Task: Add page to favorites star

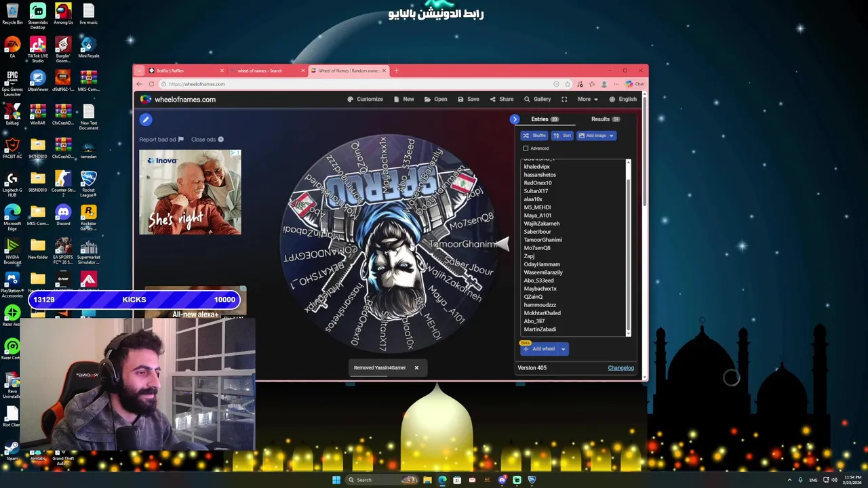Action: [x=568, y=84]
